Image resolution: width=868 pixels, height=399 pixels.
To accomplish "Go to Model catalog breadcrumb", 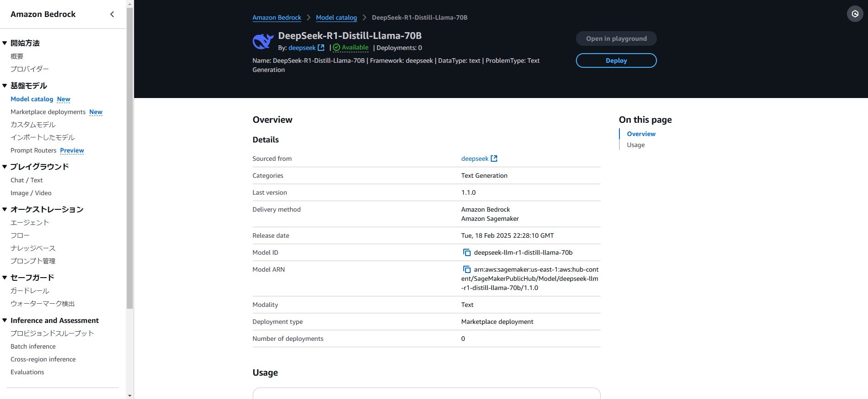I will pyautogui.click(x=336, y=17).
